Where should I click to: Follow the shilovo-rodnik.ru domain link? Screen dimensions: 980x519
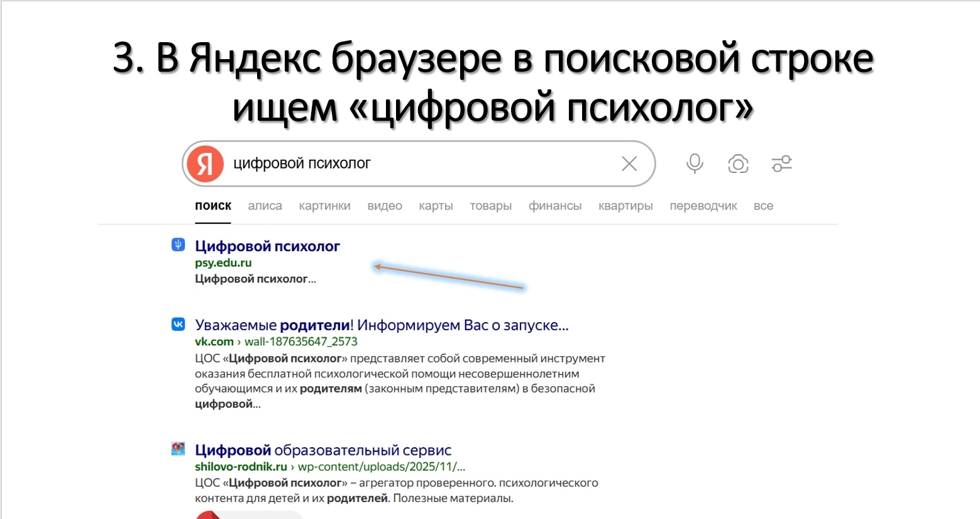[241, 467]
